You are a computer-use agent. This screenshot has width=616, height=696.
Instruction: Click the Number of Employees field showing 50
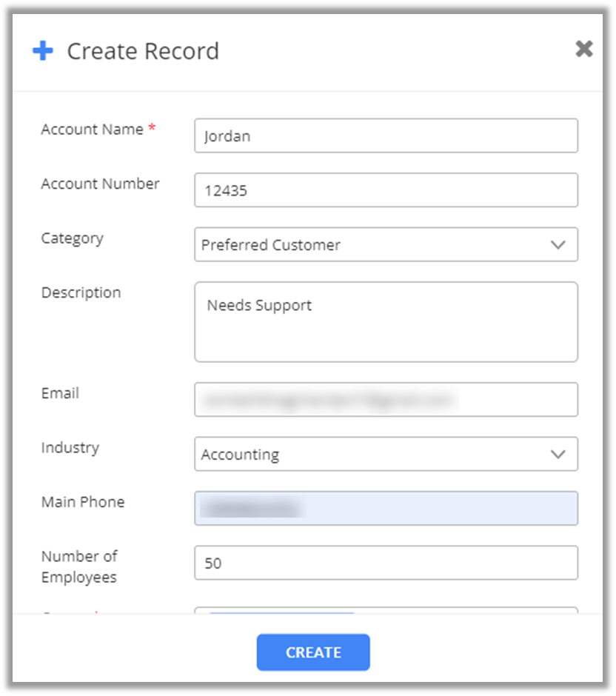pos(386,563)
